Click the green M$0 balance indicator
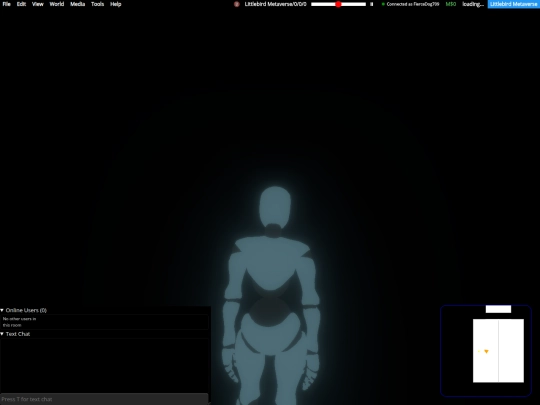 (451, 4)
